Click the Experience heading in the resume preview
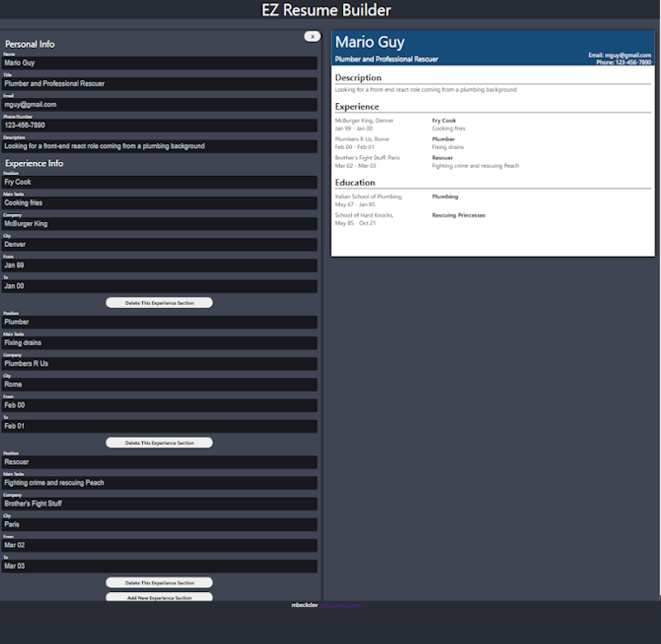The image size is (661, 644). point(357,107)
